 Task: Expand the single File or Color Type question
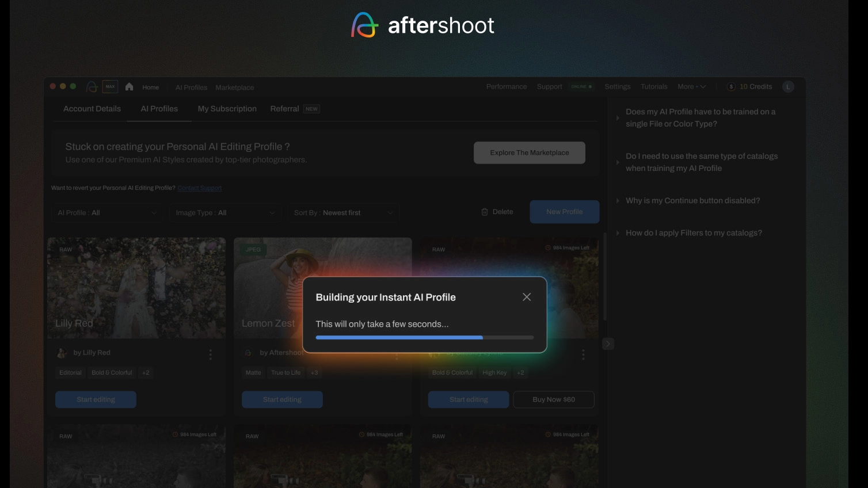(x=701, y=118)
